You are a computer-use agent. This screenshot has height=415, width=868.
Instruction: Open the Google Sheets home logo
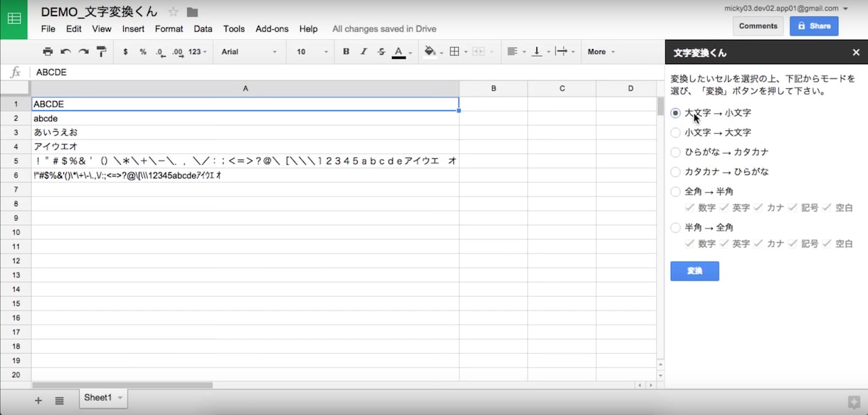point(14,19)
